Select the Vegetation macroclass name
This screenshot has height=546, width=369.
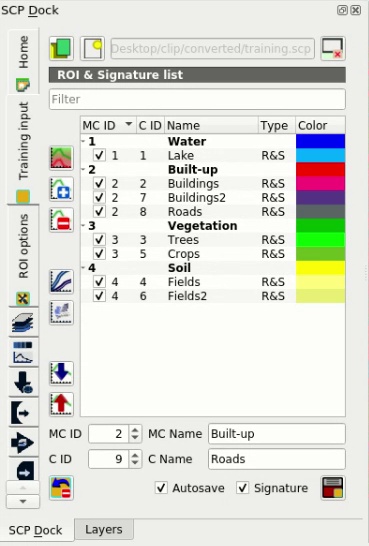point(203,226)
